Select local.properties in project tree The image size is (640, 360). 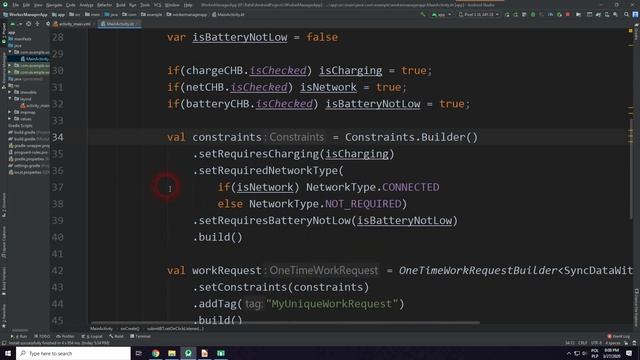click(28, 172)
